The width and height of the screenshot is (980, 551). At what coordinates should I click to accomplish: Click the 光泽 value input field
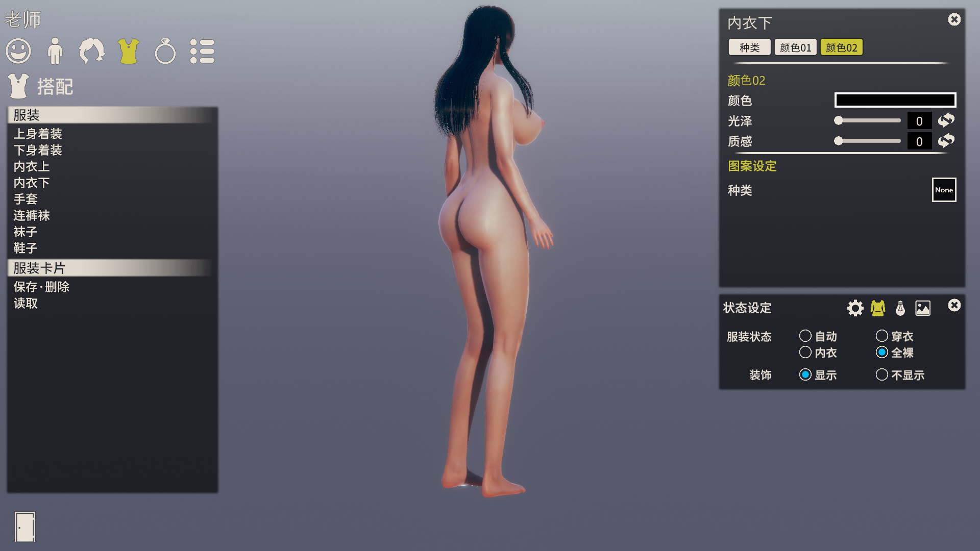(x=919, y=121)
